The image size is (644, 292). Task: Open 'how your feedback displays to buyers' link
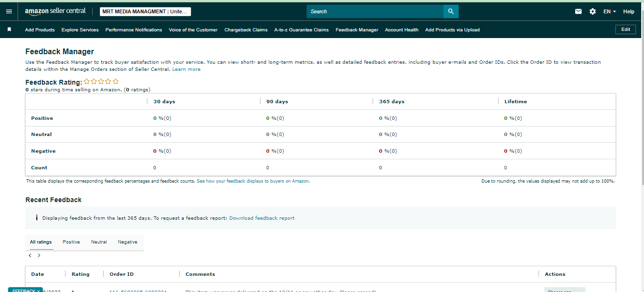(253, 181)
